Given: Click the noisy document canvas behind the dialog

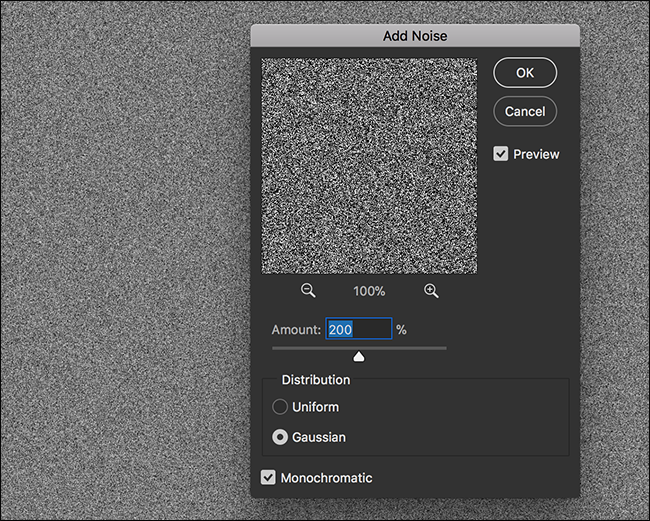Looking at the screenshot, I should (x=124, y=261).
